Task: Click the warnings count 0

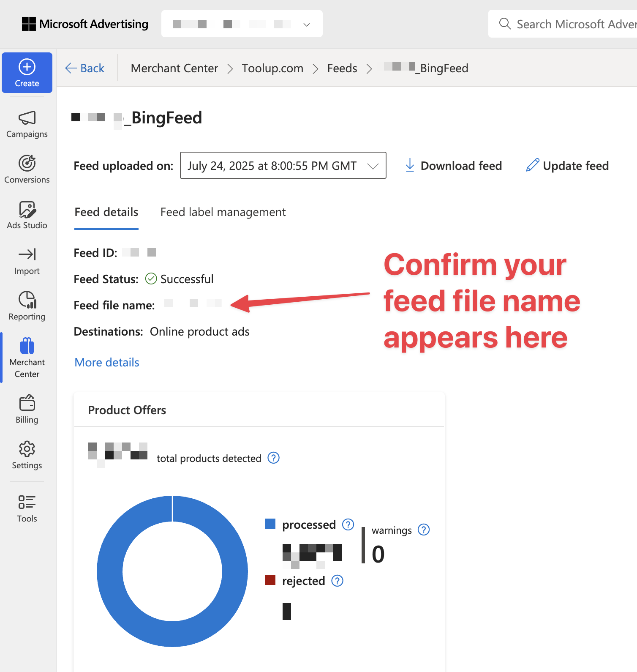Action: pos(378,554)
